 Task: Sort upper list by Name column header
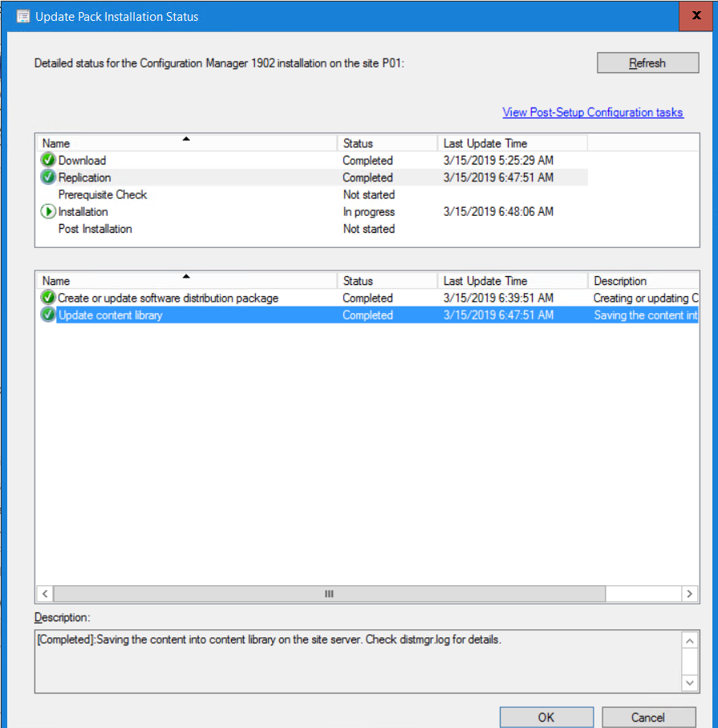click(187, 143)
